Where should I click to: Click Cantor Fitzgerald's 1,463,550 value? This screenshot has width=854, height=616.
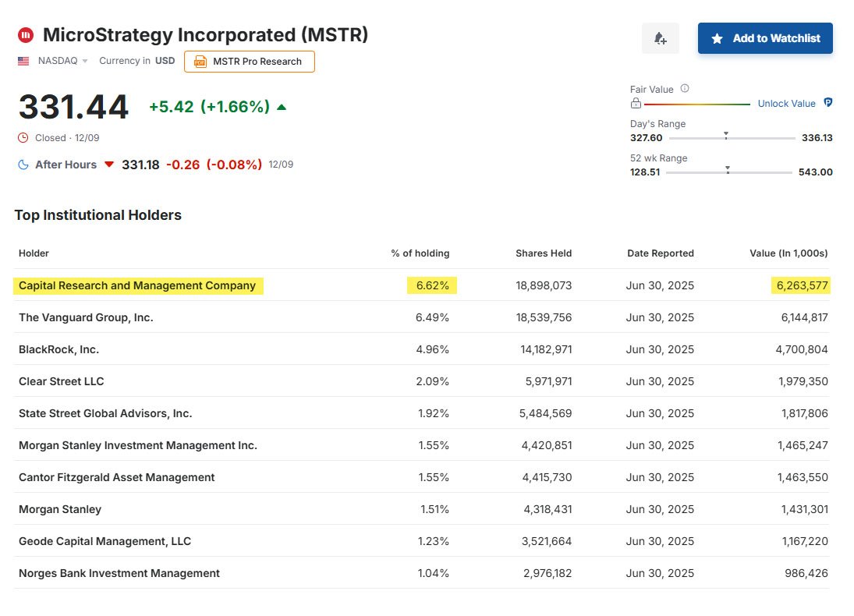(803, 478)
